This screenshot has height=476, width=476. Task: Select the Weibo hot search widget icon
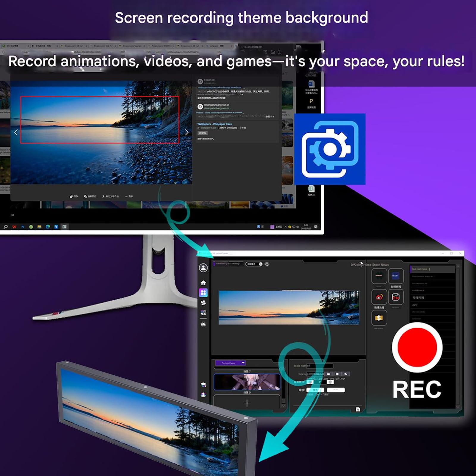[x=379, y=297]
